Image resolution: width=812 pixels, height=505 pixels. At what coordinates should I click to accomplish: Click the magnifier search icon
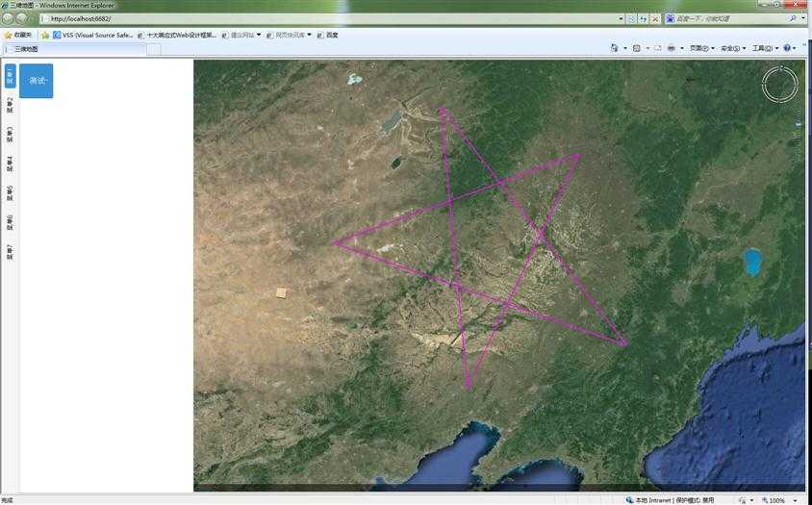click(793, 18)
